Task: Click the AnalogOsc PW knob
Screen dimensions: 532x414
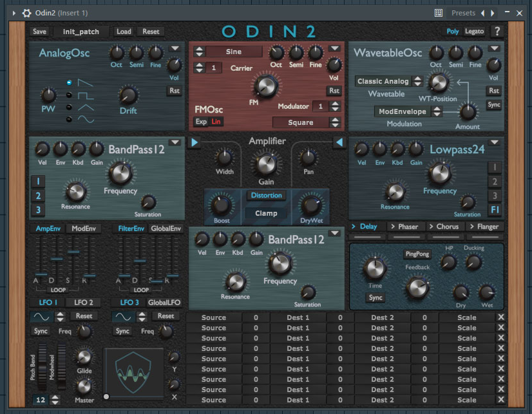Action: [48, 95]
